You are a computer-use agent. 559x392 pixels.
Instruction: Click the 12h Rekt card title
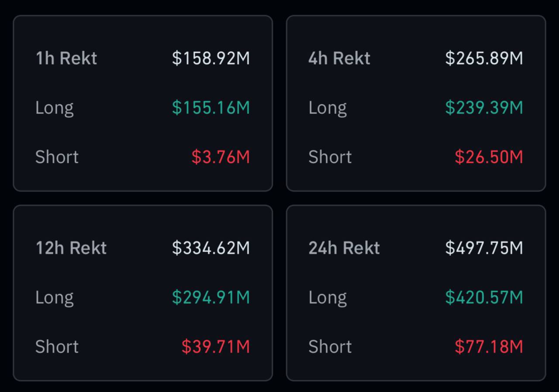pyautogui.click(x=71, y=248)
